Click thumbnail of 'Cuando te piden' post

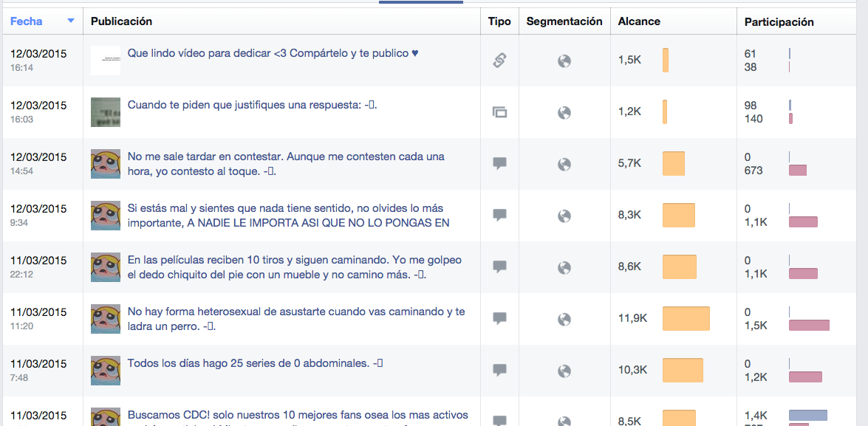point(106,111)
